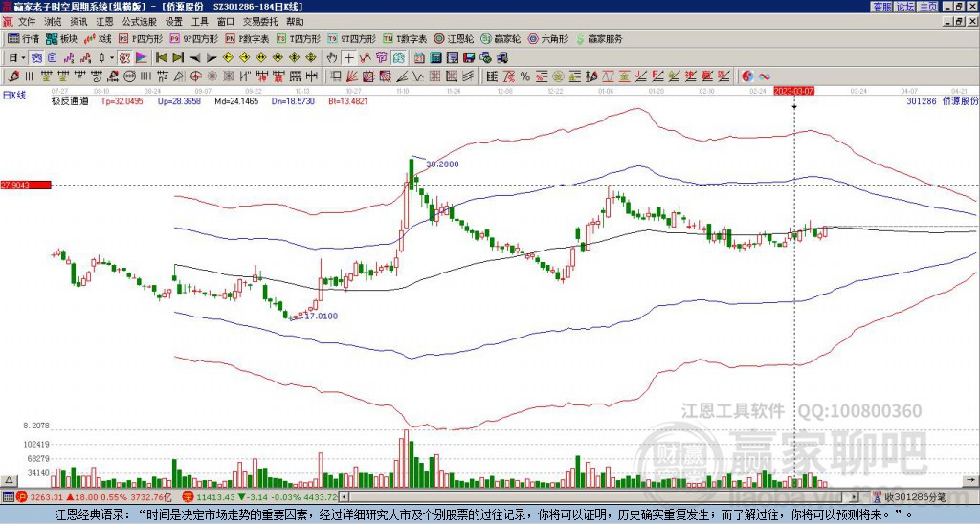The width and height of the screenshot is (980, 524).
Task: Click the floppy disk save icon
Action: 469,58
